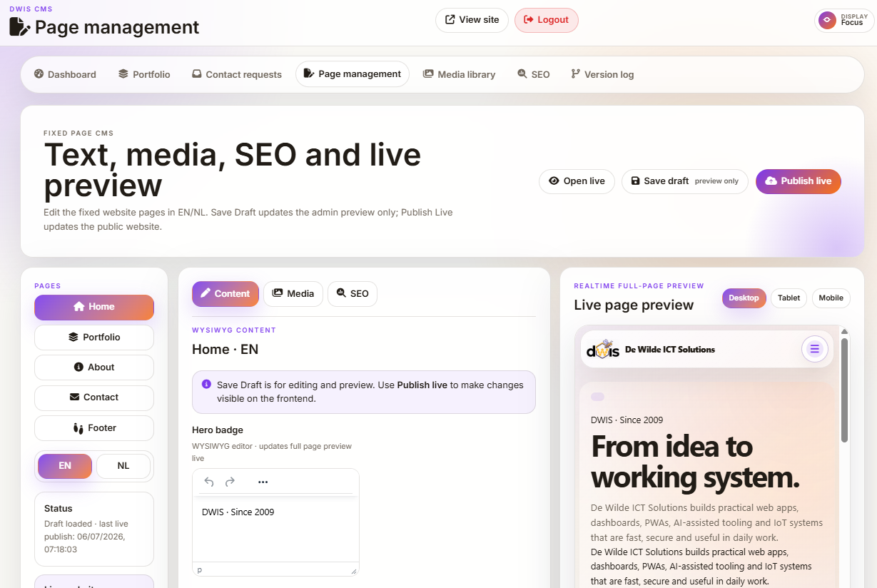Open the three-dots editor toolbar overflow
Image resolution: width=877 pixels, height=588 pixels.
pos(263,482)
